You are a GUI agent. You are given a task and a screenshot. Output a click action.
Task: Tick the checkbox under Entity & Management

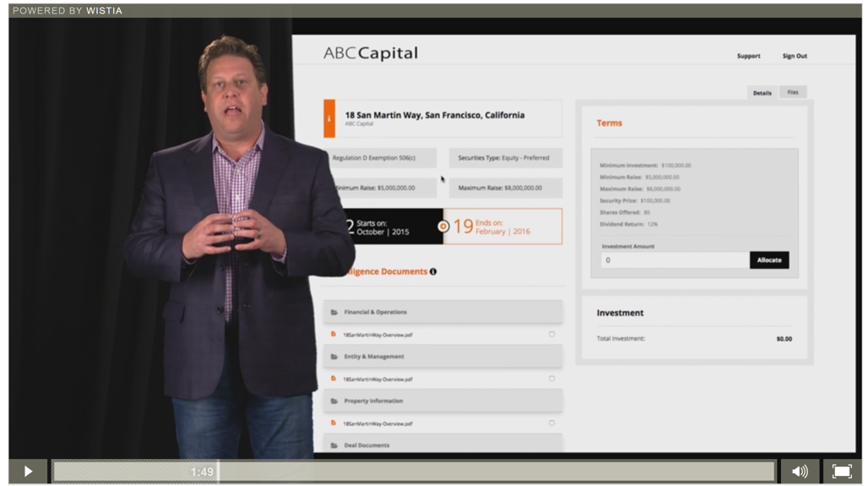tap(552, 379)
